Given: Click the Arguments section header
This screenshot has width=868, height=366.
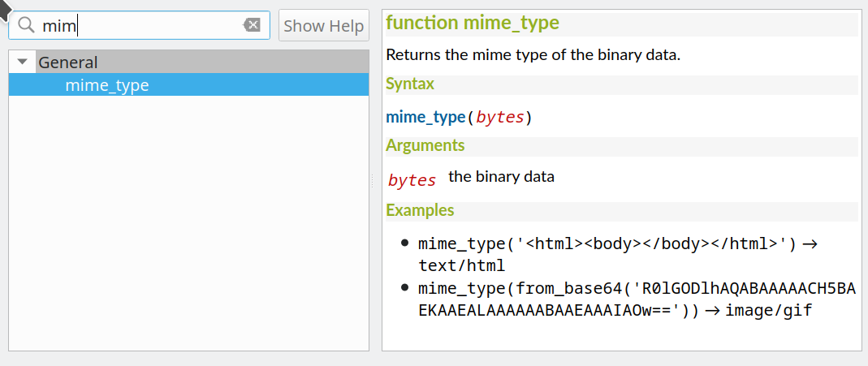Looking at the screenshot, I should (x=425, y=145).
